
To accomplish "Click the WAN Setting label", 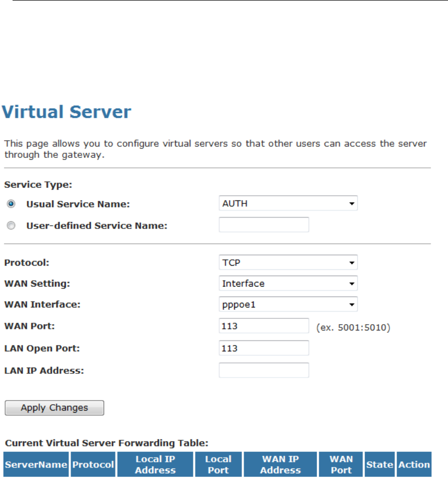I will click(x=37, y=283).
